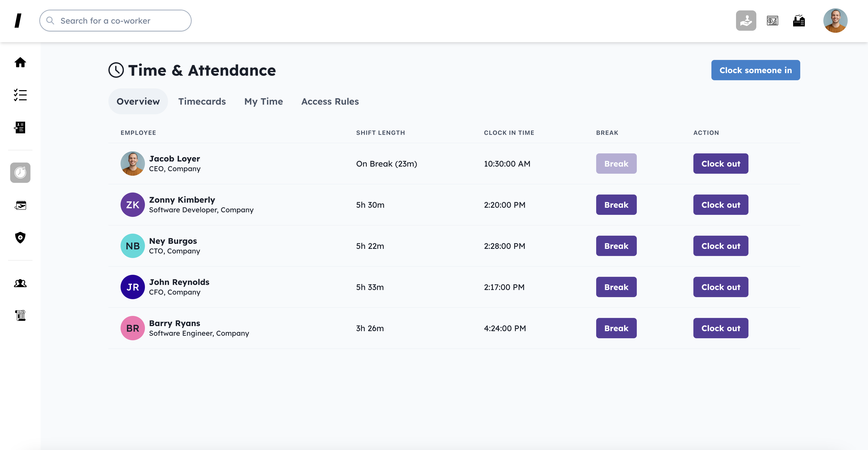Switch to the Timecards tab
Image resolution: width=868 pixels, height=450 pixels.
(202, 102)
